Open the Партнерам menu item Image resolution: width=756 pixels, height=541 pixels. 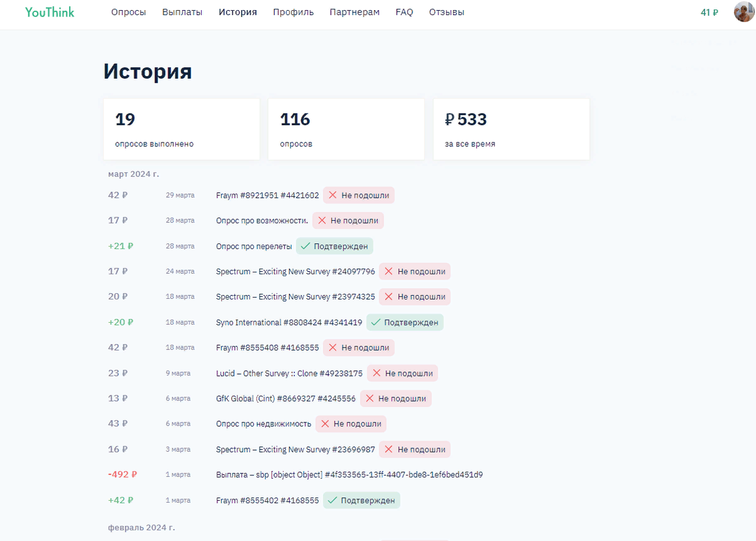click(355, 12)
